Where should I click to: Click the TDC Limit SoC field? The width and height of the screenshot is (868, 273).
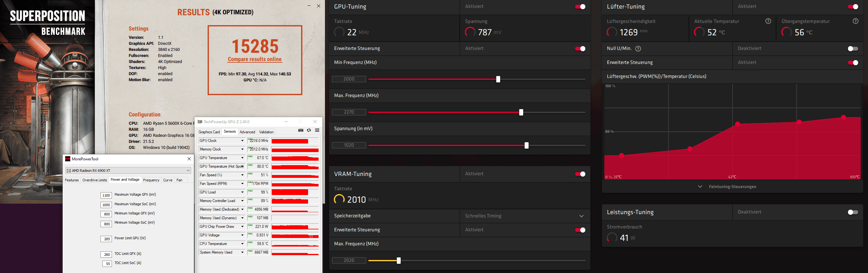[107, 263]
